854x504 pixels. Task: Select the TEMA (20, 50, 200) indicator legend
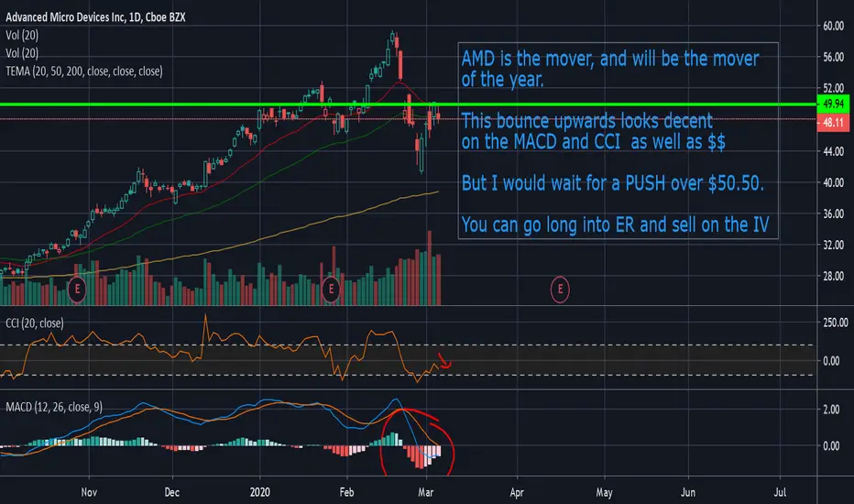point(84,71)
